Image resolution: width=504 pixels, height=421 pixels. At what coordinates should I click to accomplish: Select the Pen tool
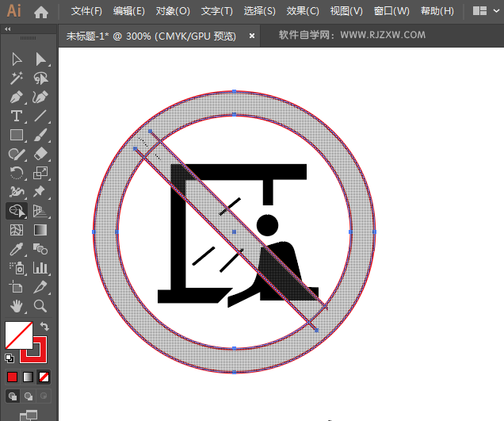click(17, 98)
